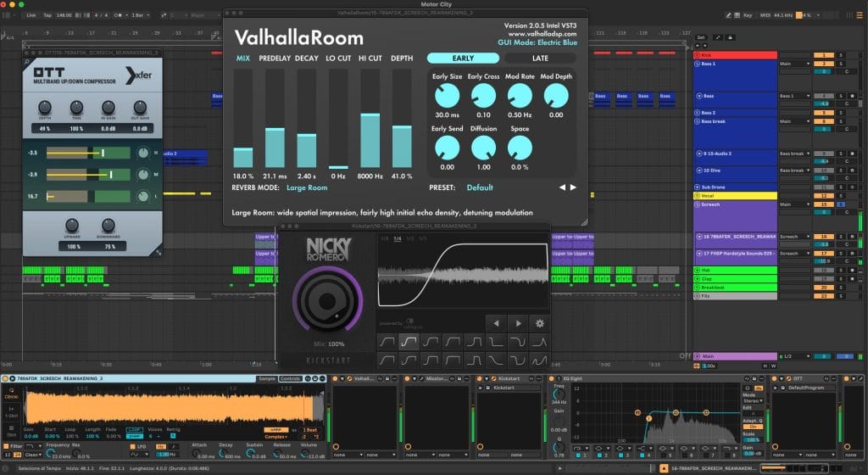Select the highlighted second curve in Kickstart's top row
This screenshot has width=868, height=475.
click(x=409, y=342)
